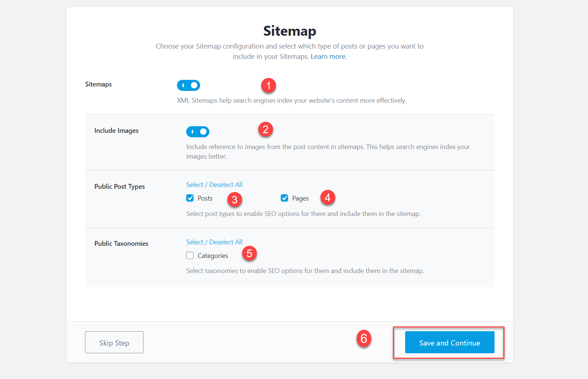Check the Categories checkbox
The height and width of the screenshot is (379, 588).
[190, 255]
